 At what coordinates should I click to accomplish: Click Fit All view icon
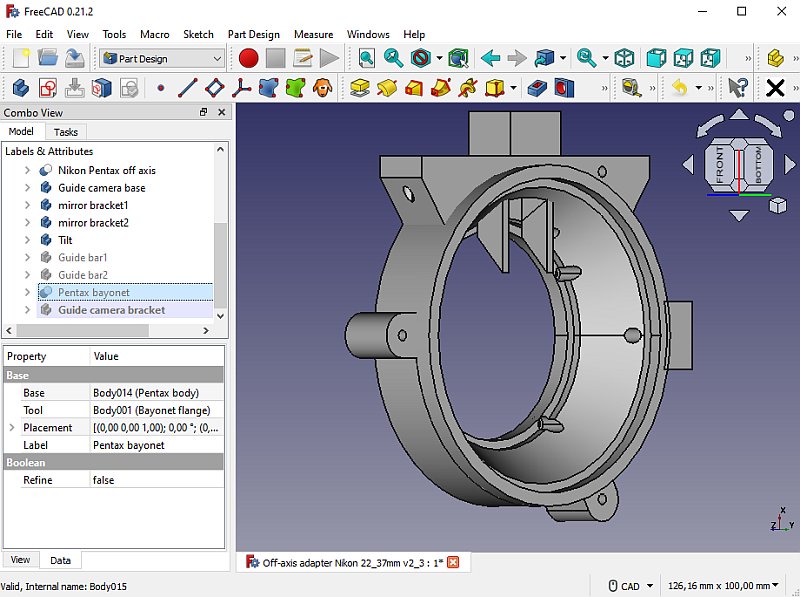click(366, 58)
